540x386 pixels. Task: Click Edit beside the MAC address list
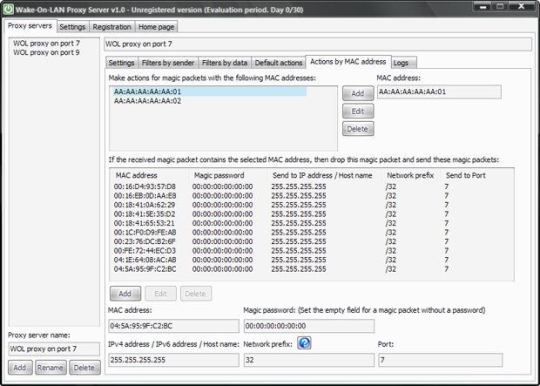click(358, 111)
